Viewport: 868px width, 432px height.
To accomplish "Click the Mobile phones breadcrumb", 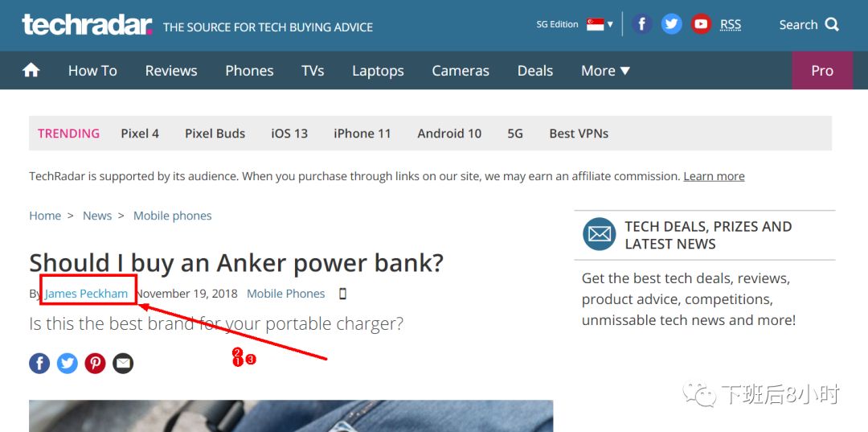I will click(x=172, y=216).
